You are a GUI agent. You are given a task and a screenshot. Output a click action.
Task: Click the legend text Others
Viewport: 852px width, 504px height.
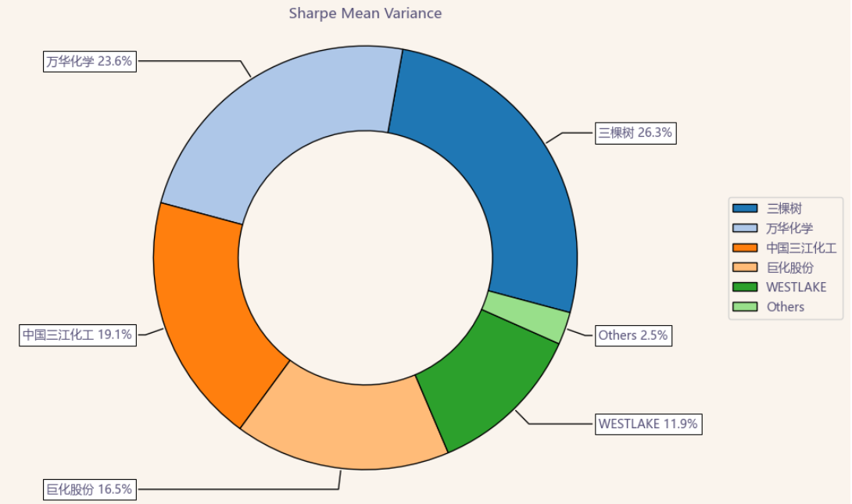tap(785, 306)
